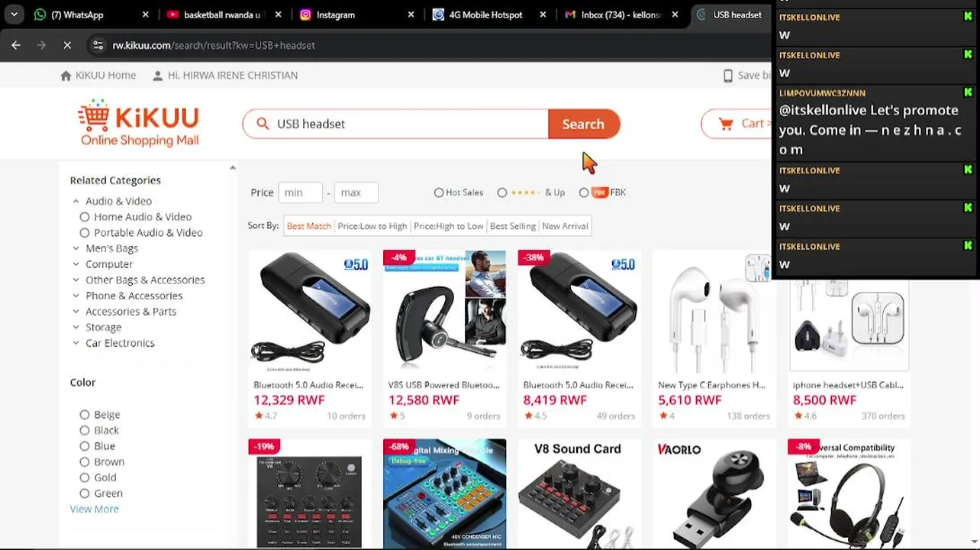
Task: Click the orange Search button
Action: 583,124
